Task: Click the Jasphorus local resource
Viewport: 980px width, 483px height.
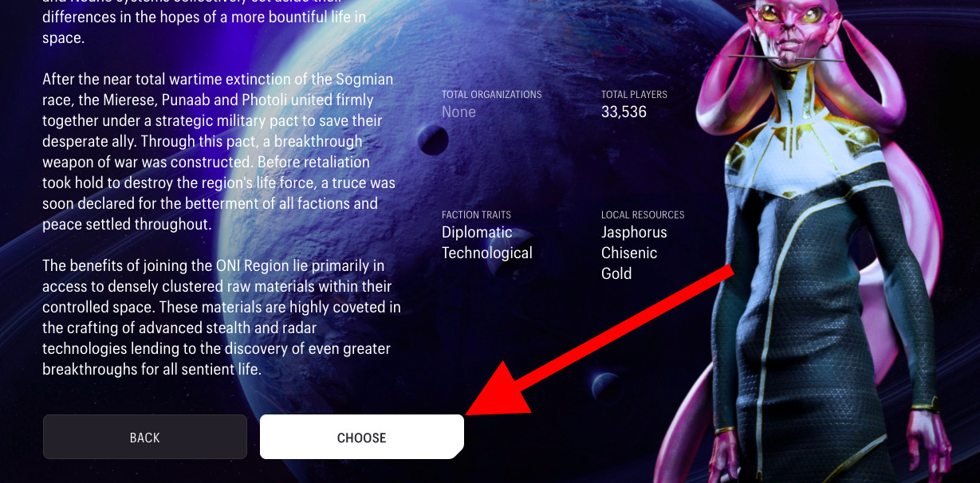Action: click(x=634, y=233)
